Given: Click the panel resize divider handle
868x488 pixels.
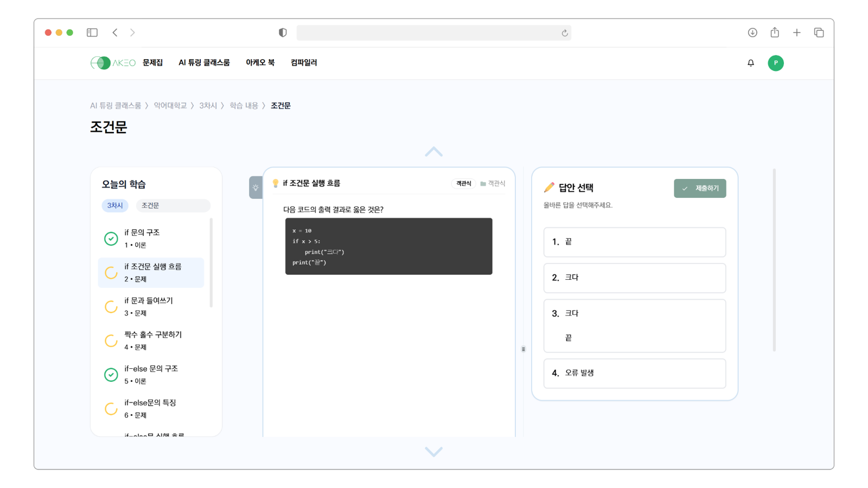Looking at the screenshot, I should [524, 349].
